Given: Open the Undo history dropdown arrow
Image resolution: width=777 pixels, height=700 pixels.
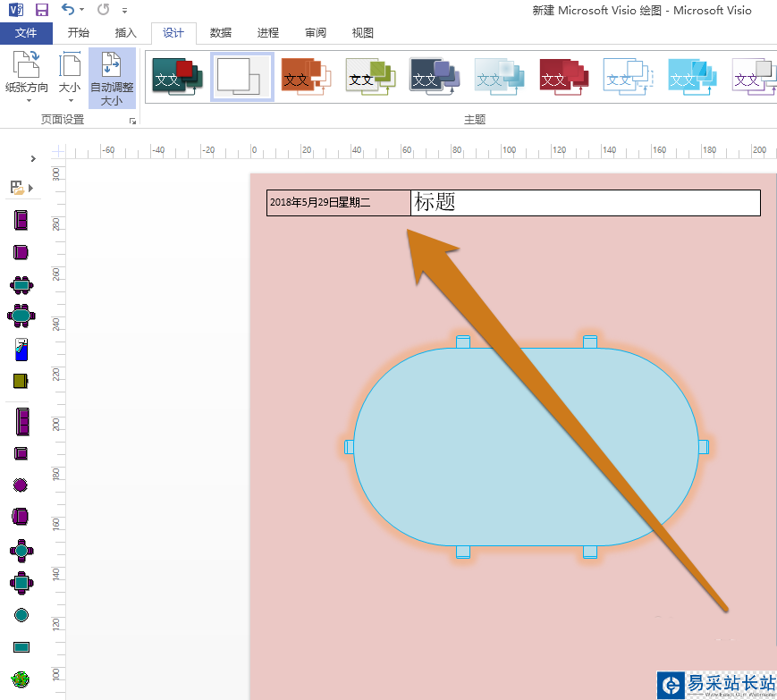Looking at the screenshot, I should click(81, 10).
